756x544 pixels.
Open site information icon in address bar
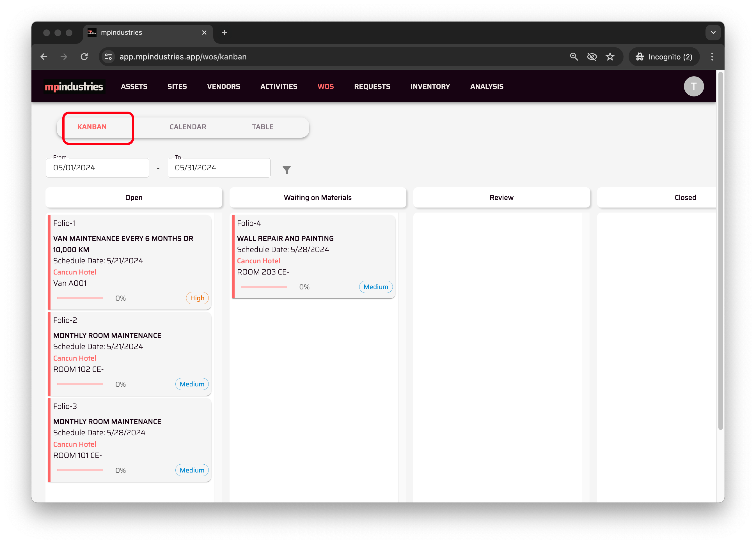[108, 57]
